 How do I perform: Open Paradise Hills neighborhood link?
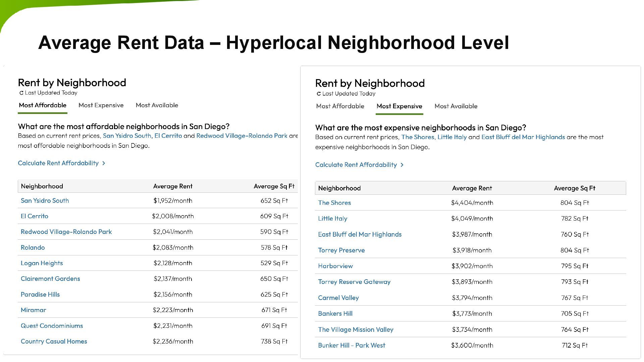[x=40, y=295]
